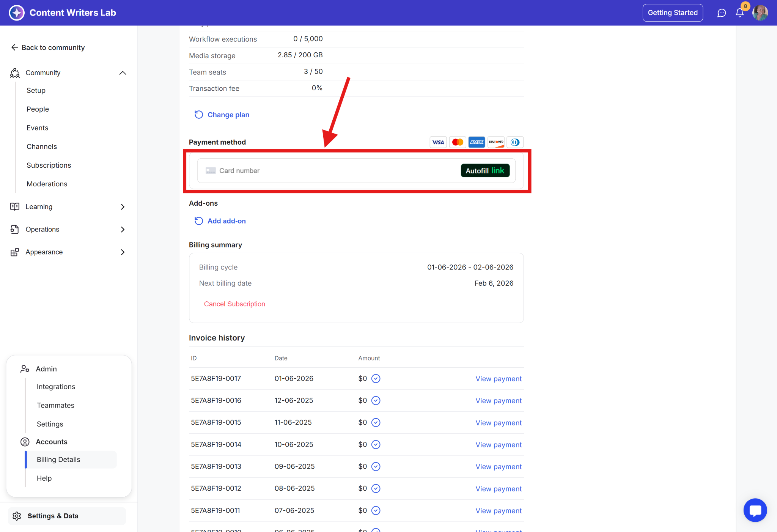Open the live chat support bubble
Image resolution: width=777 pixels, height=532 pixels.
tap(755, 510)
